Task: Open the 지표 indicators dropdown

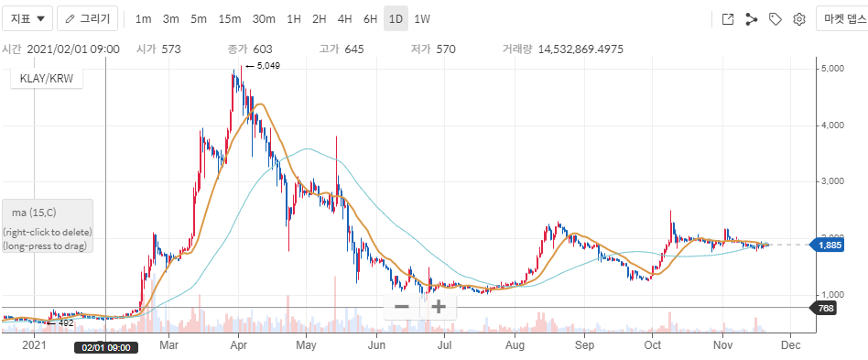Action: (27, 19)
